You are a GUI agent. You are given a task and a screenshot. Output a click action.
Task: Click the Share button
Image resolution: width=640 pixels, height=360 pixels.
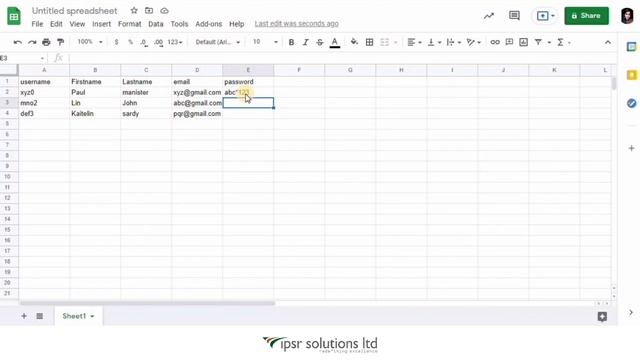(x=587, y=16)
